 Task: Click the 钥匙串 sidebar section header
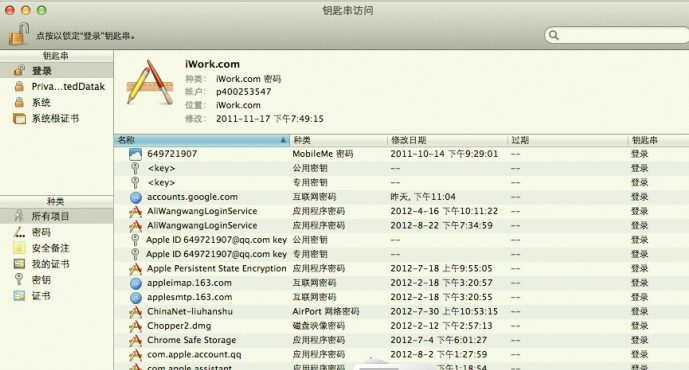point(56,56)
